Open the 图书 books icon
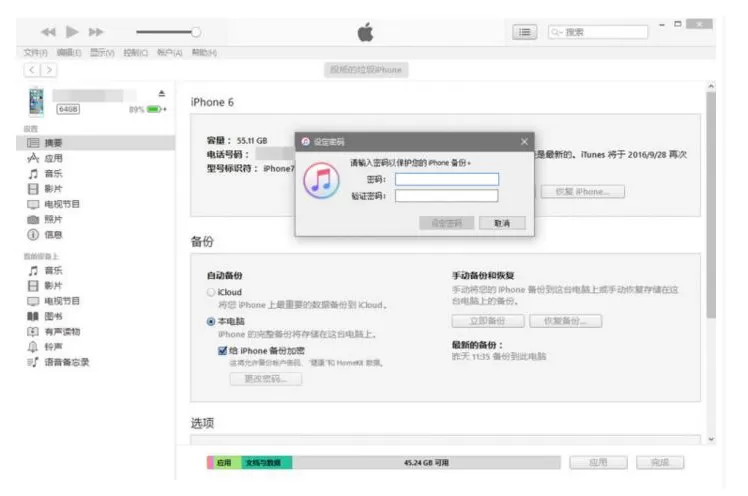The image size is (748, 496). tap(33, 316)
